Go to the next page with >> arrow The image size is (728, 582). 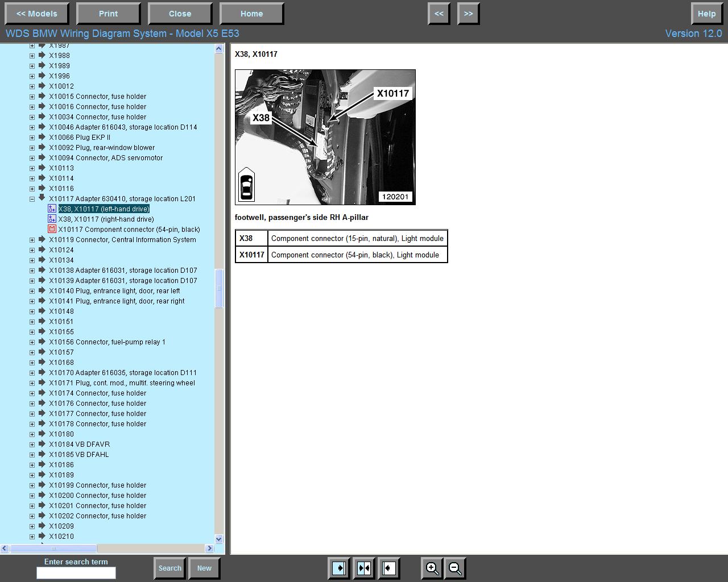point(468,14)
